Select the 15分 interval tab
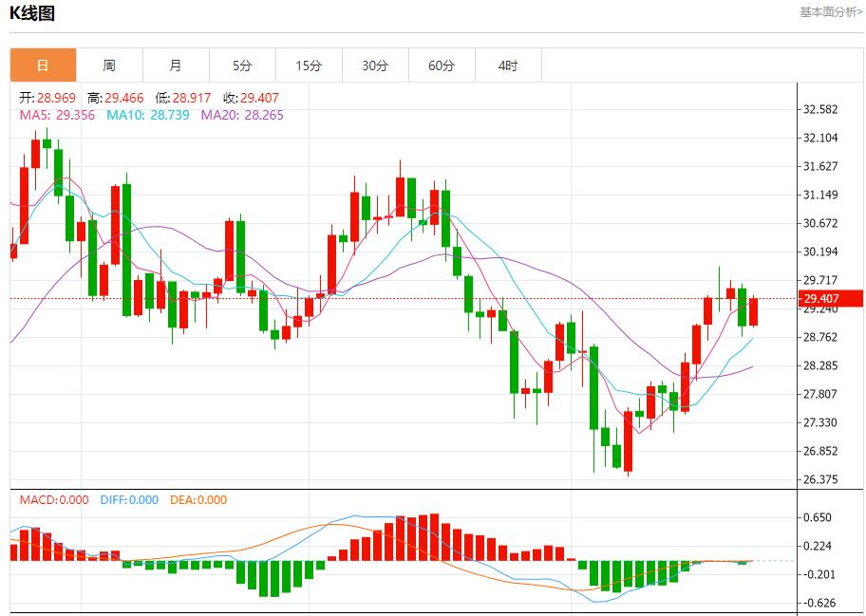Screen dimensions: 866x616 click(x=309, y=65)
